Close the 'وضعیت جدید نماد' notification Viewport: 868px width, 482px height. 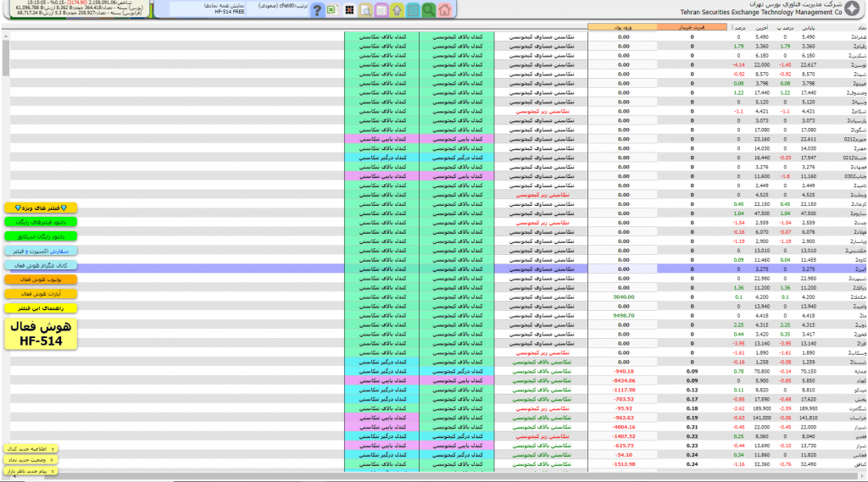pos(53,459)
